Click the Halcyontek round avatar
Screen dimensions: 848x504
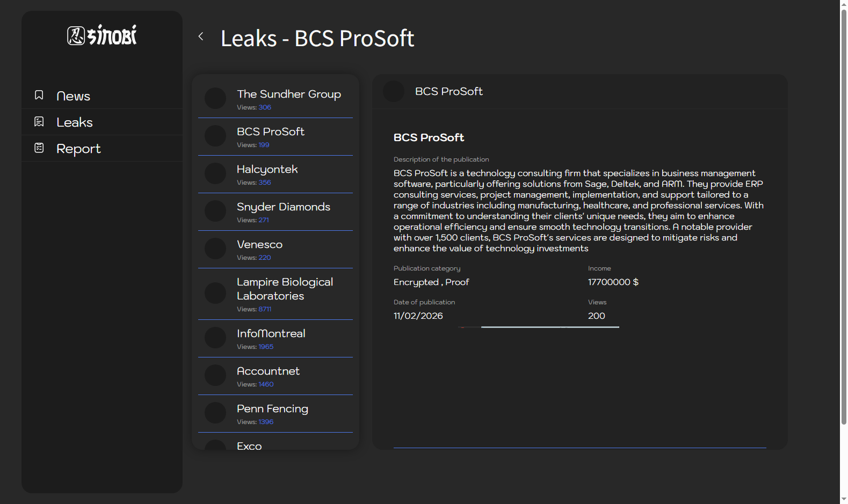pyautogui.click(x=215, y=174)
